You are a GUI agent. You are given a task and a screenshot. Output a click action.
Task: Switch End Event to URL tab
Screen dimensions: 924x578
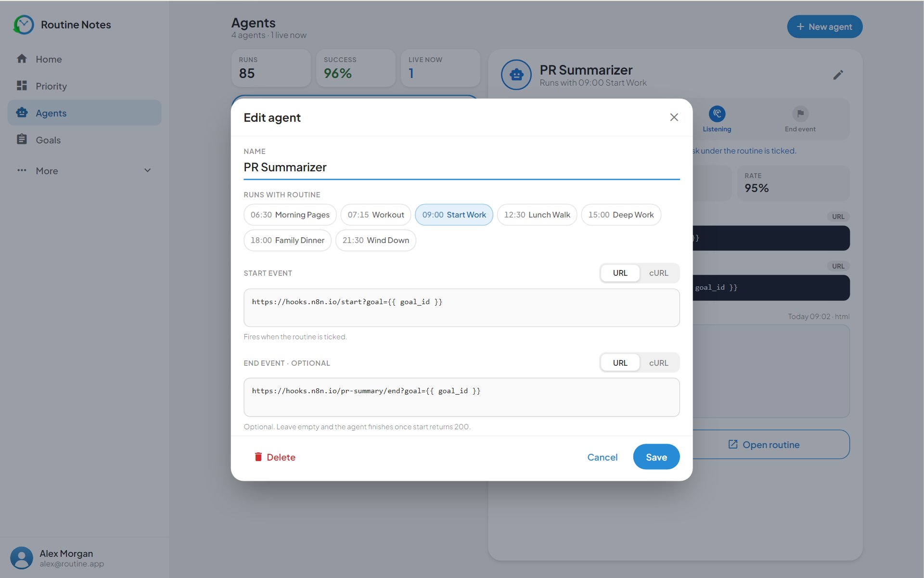coord(620,363)
